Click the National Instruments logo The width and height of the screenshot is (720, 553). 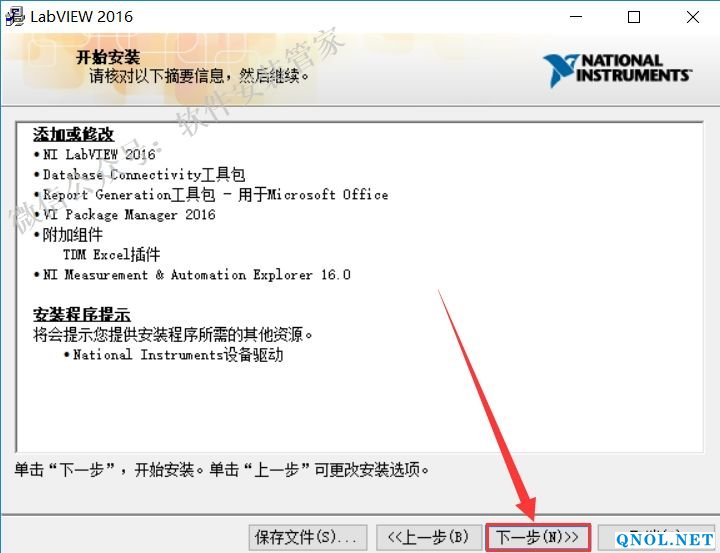617,70
